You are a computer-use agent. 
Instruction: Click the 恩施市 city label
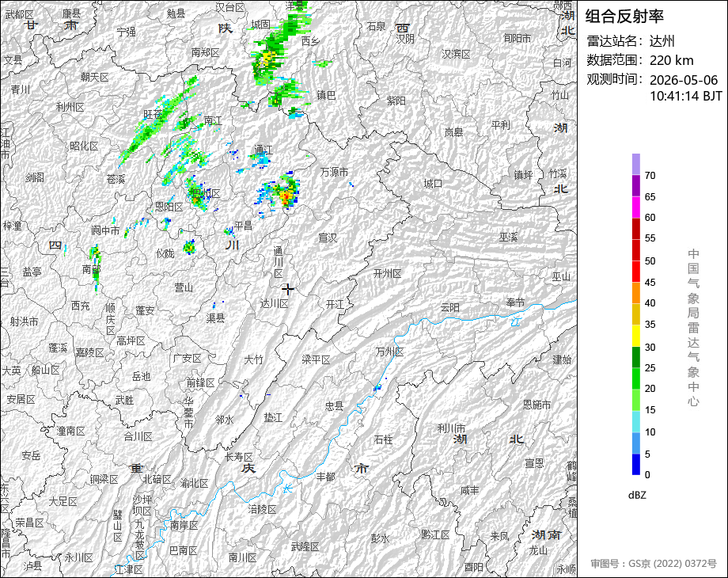click(537, 405)
